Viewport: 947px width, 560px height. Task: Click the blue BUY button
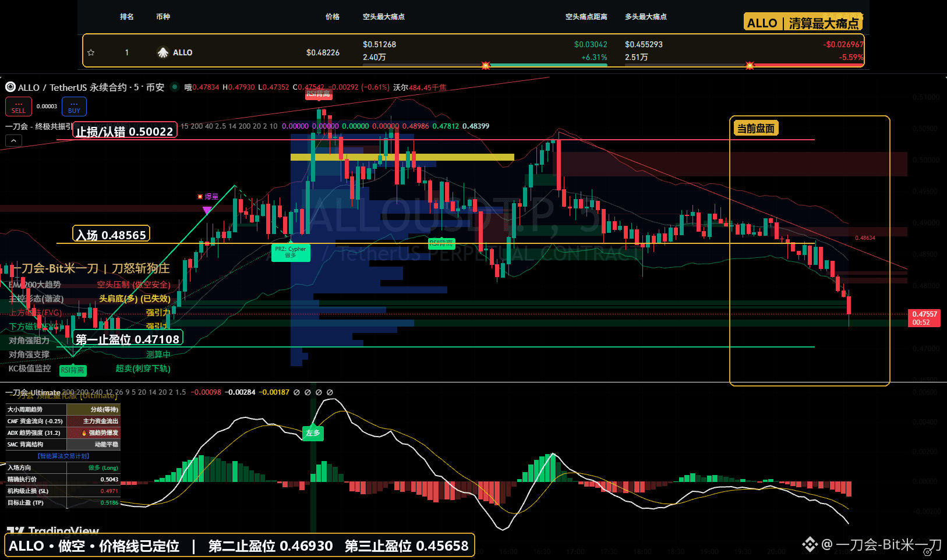74,107
